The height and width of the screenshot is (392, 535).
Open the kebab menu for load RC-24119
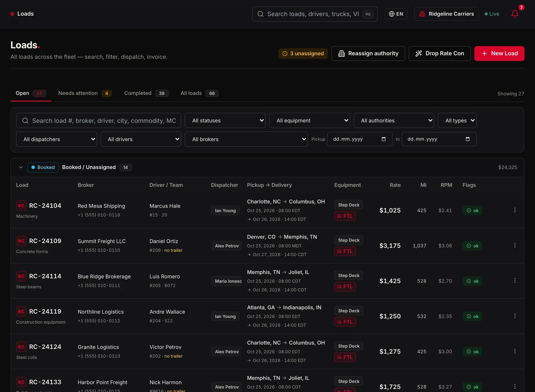click(515, 316)
